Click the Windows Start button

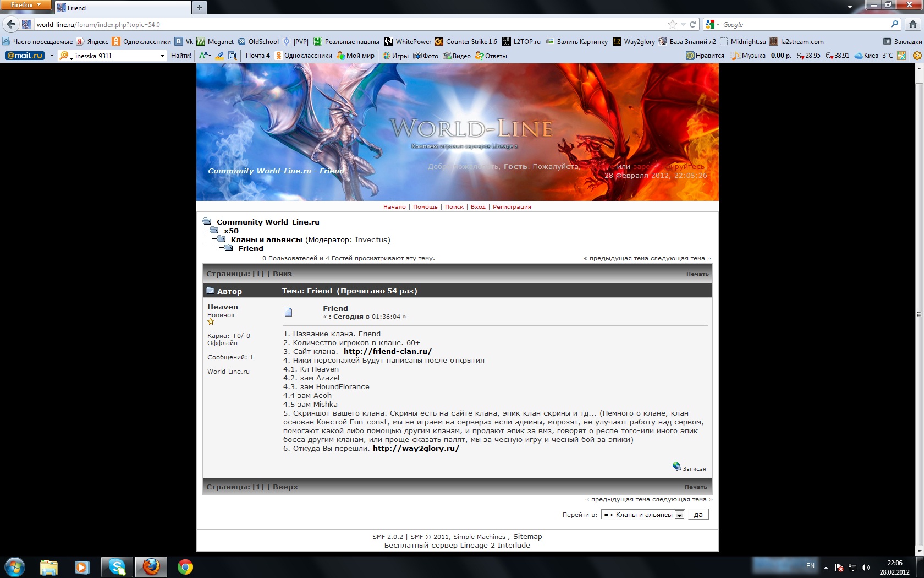(x=15, y=567)
